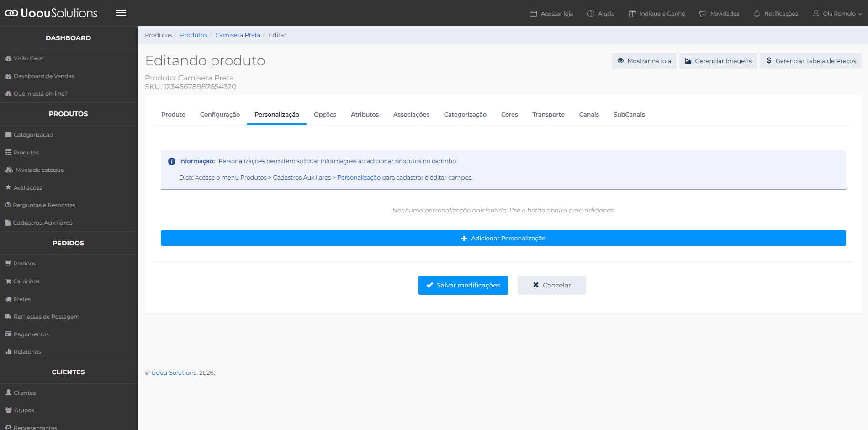Switch to the Canais tab
Screen dimensions: 868x430
(589, 115)
